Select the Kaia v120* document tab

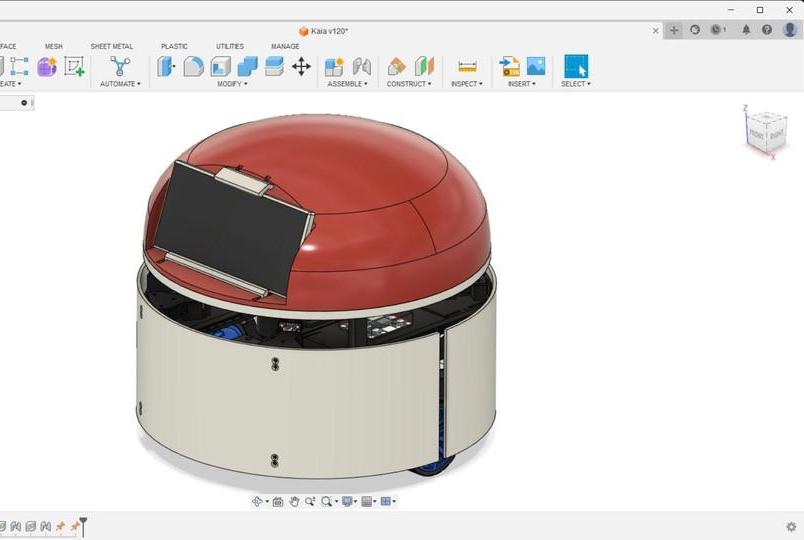[x=323, y=31]
